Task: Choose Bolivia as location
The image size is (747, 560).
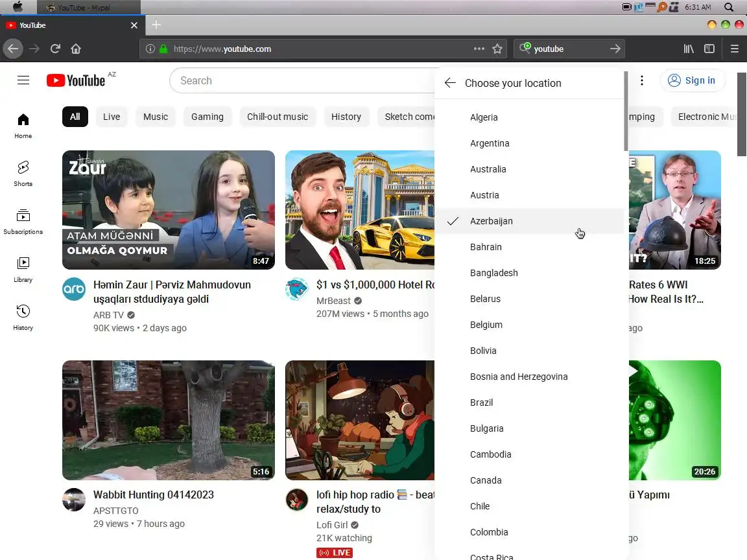Action: [x=529, y=351]
